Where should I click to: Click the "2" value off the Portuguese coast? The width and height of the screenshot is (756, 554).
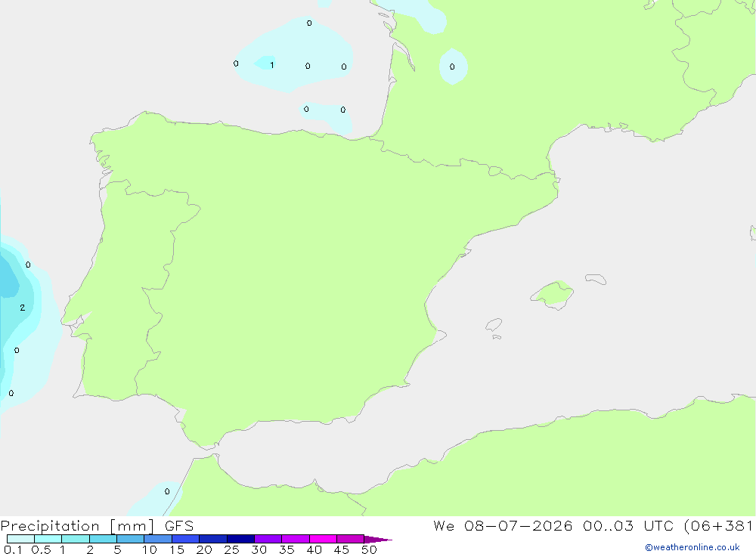tap(23, 308)
